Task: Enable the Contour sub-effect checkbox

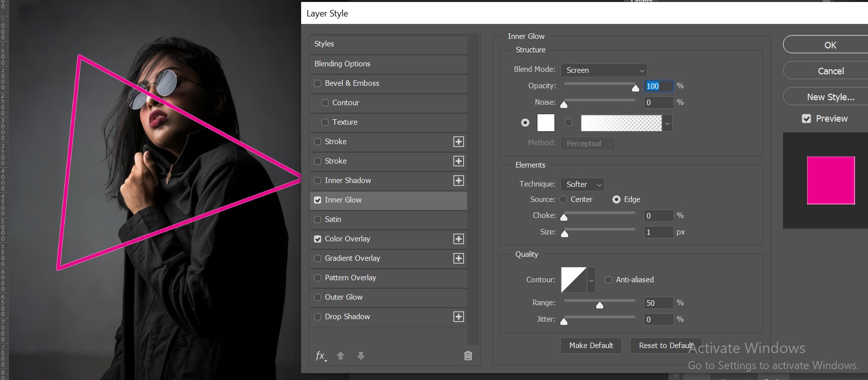Action: pos(325,103)
